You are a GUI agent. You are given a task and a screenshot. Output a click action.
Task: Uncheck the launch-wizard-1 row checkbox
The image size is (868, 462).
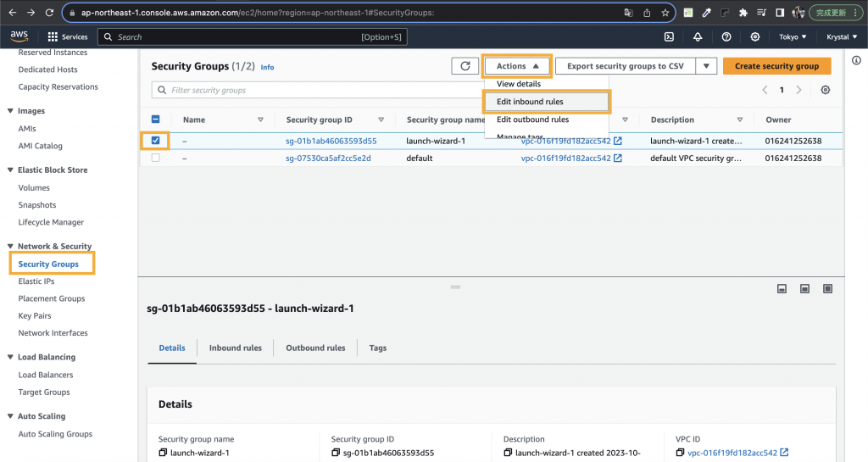click(156, 141)
